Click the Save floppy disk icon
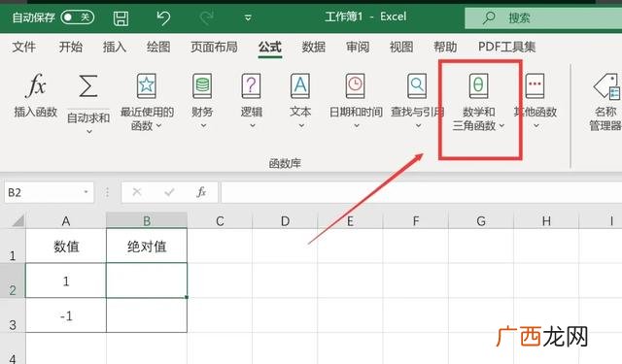 pos(121,18)
